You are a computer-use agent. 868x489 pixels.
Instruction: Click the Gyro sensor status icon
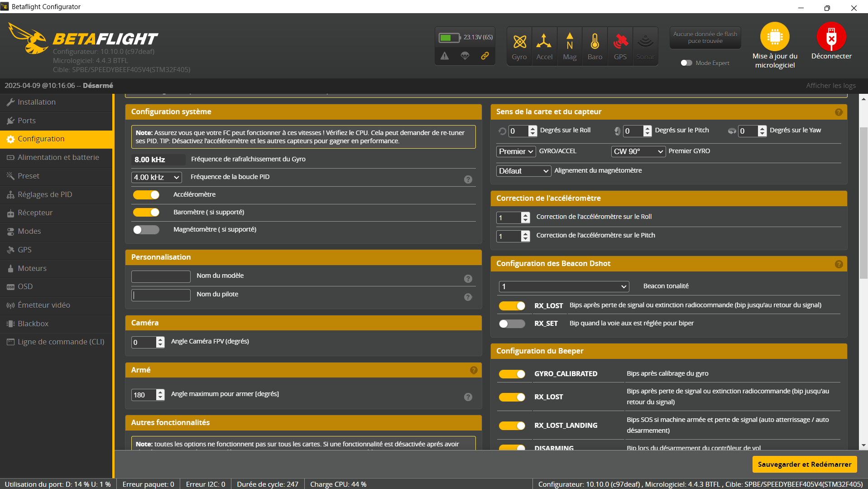(x=519, y=42)
